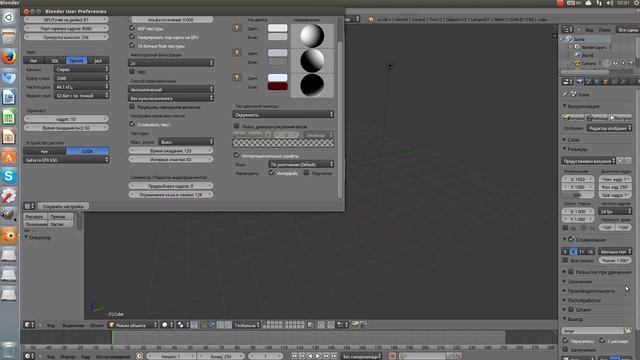640x360 pixels.
Task: Toggle the VBO checkbox
Action: coord(132,71)
